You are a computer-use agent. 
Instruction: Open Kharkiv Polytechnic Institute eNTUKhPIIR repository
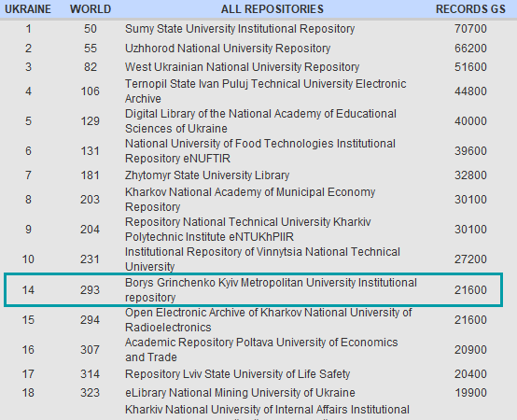(248, 230)
